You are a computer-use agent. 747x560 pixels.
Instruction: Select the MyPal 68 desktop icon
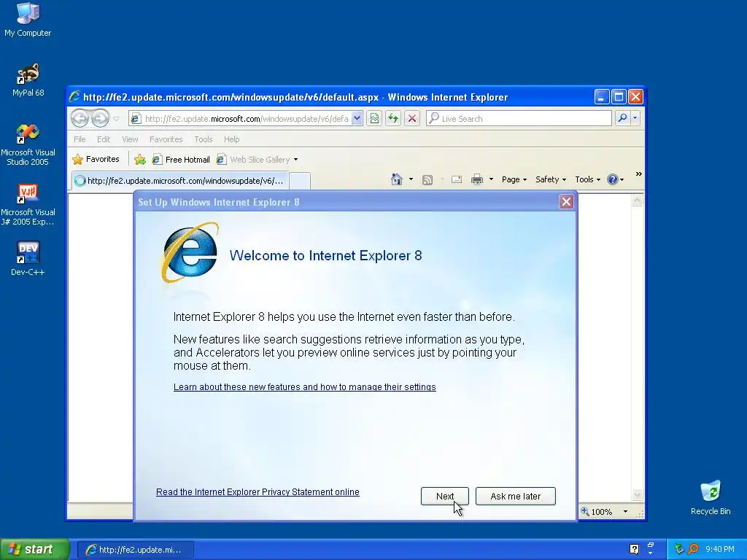tap(28, 79)
